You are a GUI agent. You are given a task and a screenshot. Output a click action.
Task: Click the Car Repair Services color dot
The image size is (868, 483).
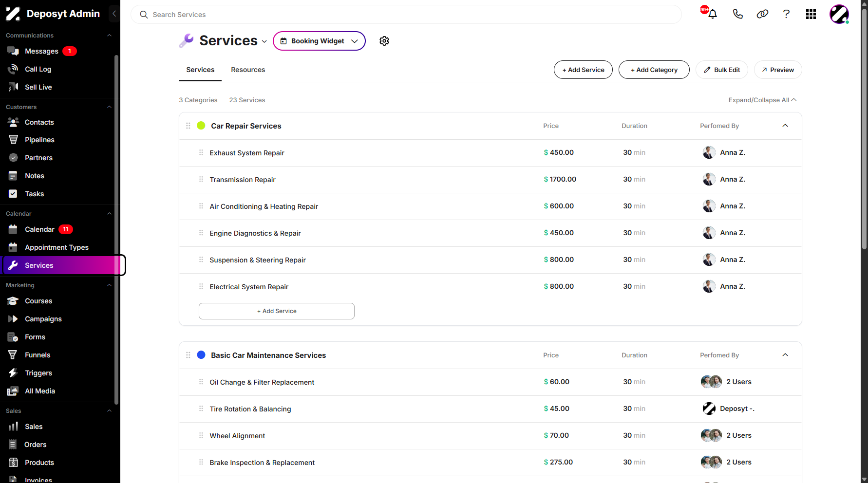click(201, 126)
